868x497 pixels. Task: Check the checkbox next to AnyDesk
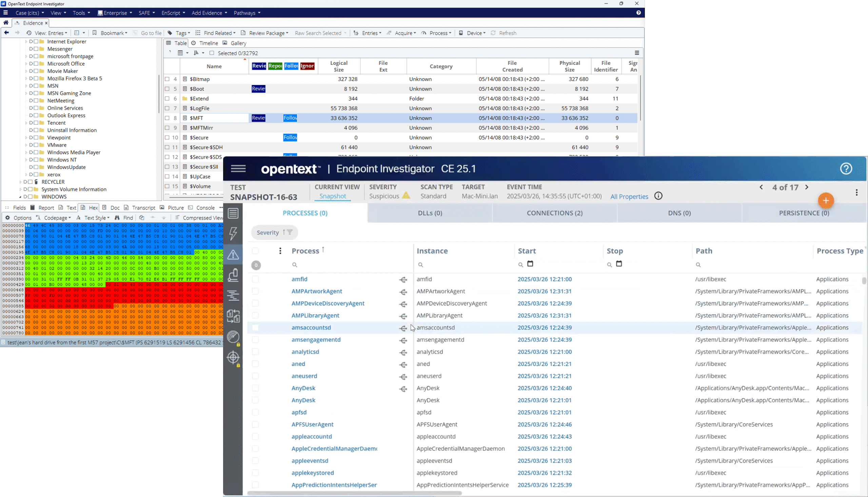255,388
